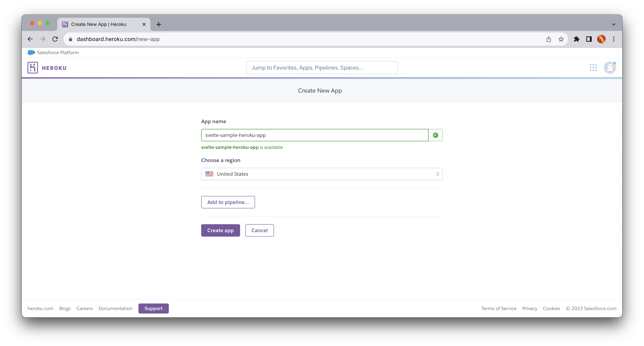
Task: Reload the page
Action: 55,39
